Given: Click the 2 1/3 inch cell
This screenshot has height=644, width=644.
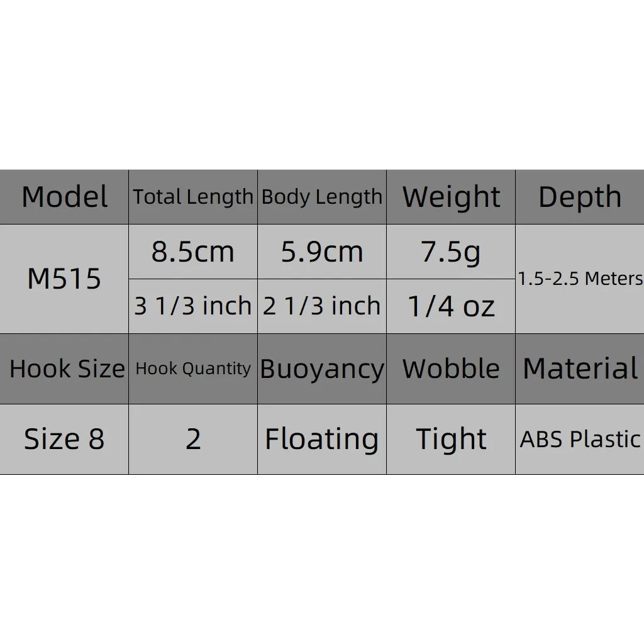Looking at the screenshot, I should tap(322, 306).
